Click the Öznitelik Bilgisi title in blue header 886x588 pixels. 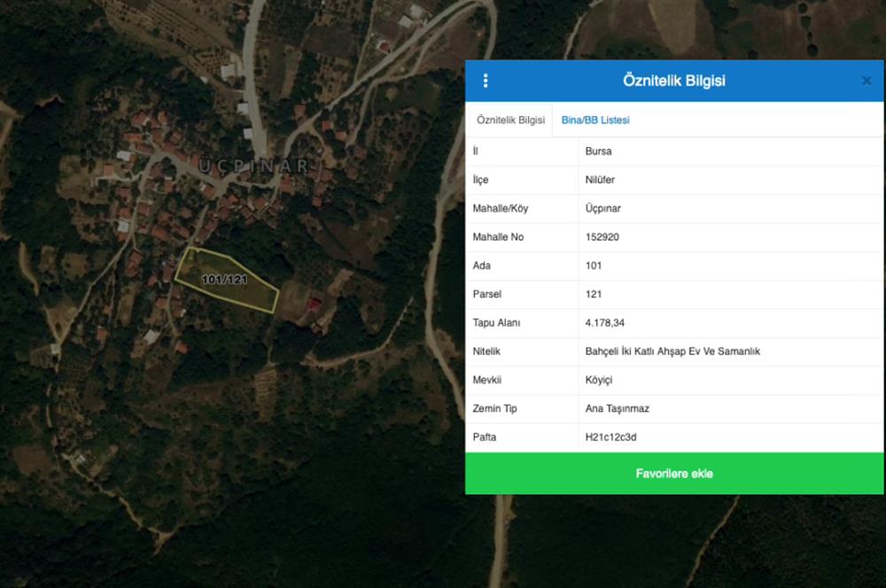click(x=673, y=81)
